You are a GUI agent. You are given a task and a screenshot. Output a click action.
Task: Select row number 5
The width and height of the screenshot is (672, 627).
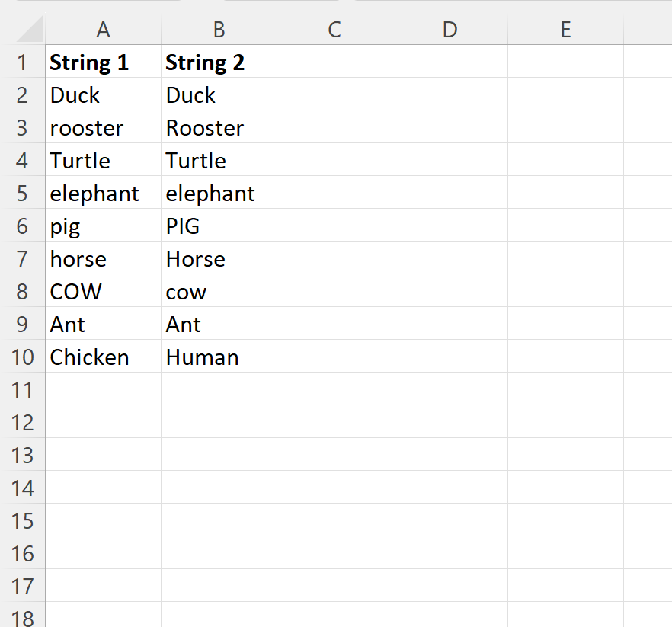coord(22,193)
